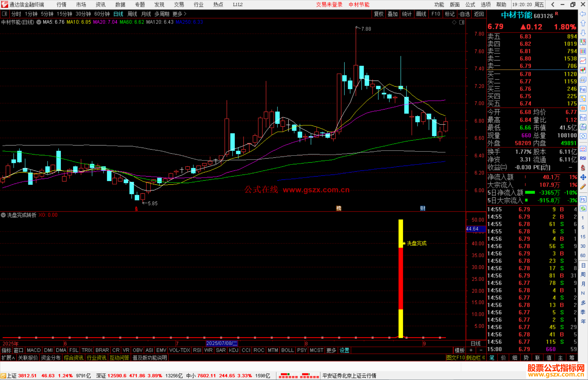
Task: Expand 更多 periods menu in top bar
Action: tap(179, 14)
